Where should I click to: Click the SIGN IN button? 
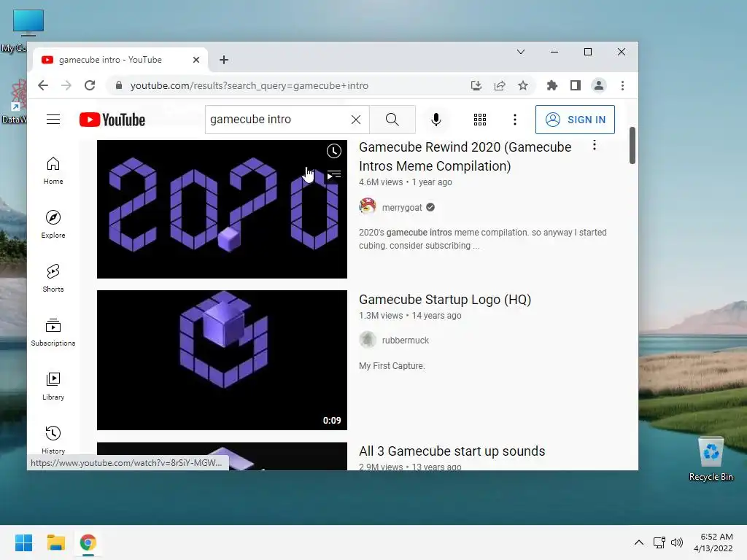pyautogui.click(x=575, y=120)
